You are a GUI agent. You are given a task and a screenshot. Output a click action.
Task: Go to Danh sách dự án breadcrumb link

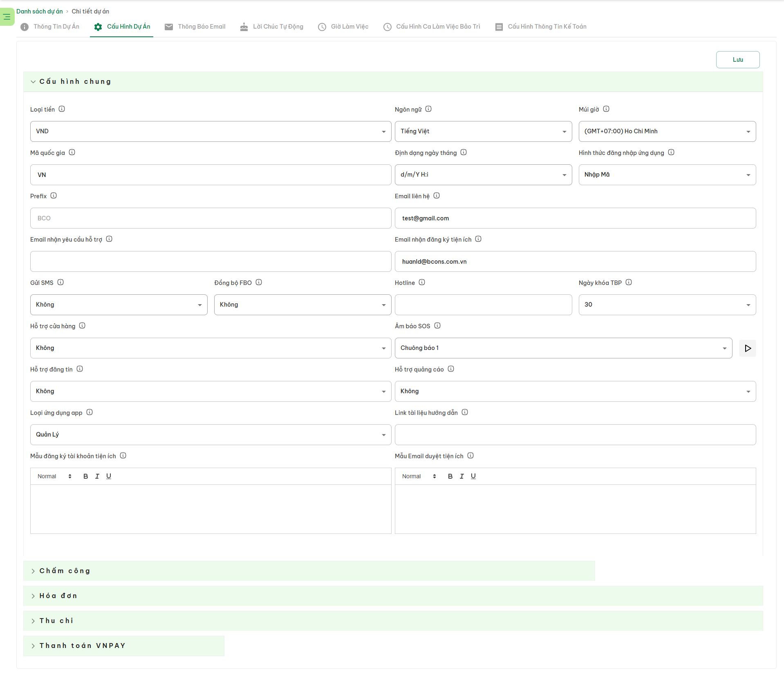(40, 11)
